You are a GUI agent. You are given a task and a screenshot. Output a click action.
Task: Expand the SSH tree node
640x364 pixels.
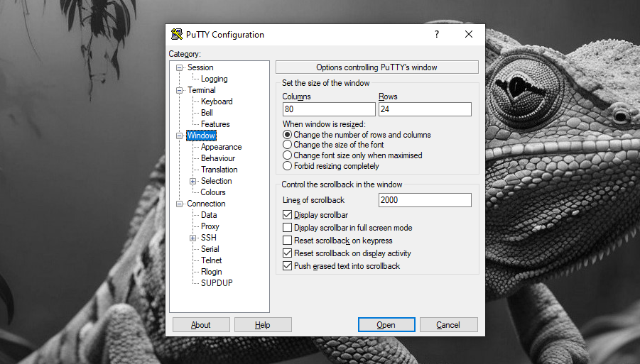[193, 238]
